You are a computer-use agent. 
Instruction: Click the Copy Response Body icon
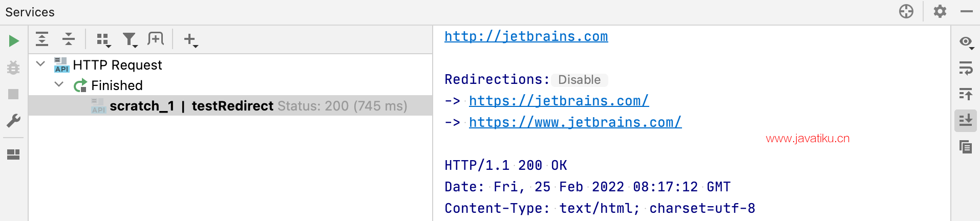[966, 147]
